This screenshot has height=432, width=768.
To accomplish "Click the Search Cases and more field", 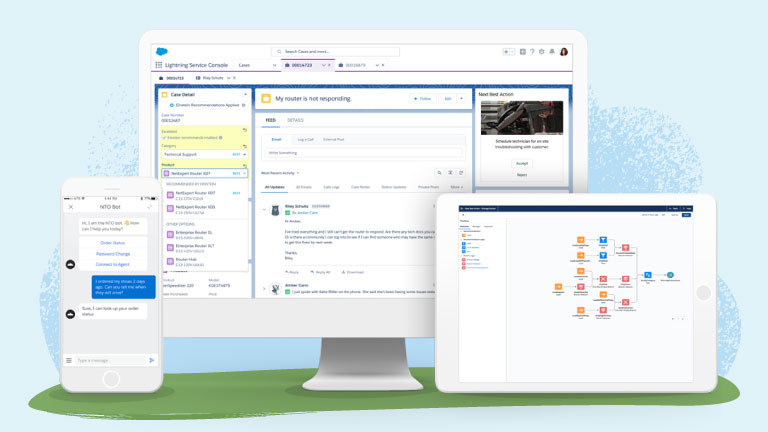I will click(336, 51).
